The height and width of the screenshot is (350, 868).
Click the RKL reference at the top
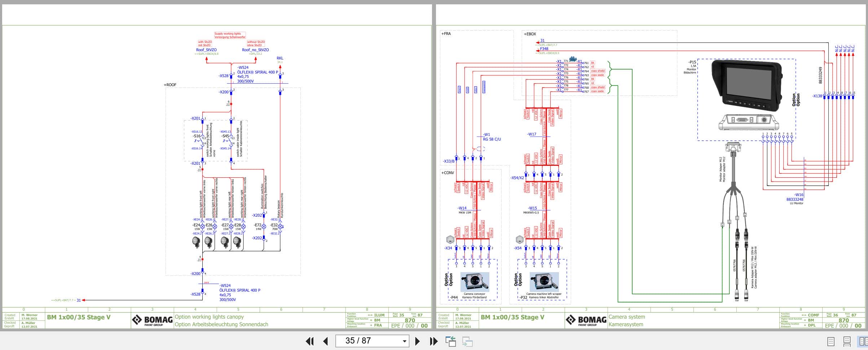coord(280,58)
